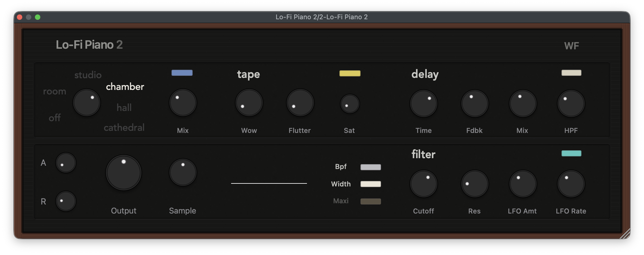Click the green zoom window button
Viewport: 644px width, 255px height.
click(38, 17)
